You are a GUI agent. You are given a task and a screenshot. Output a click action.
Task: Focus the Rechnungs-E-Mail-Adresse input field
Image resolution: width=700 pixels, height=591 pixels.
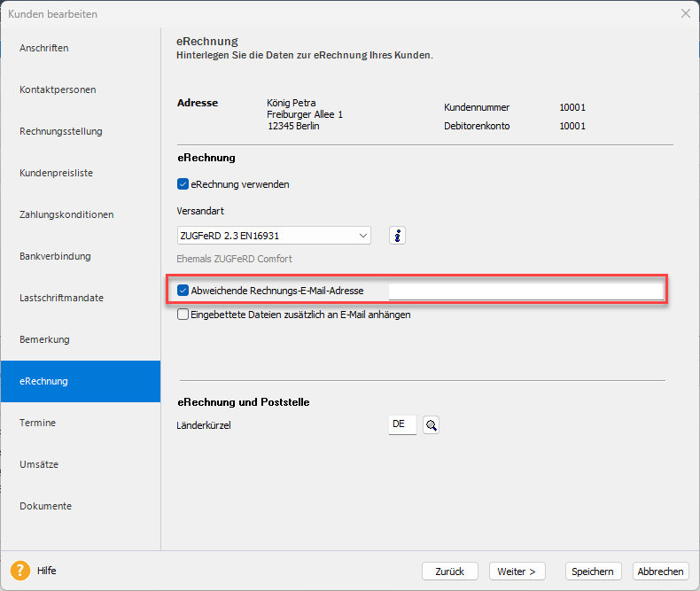click(x=526, y=291)
